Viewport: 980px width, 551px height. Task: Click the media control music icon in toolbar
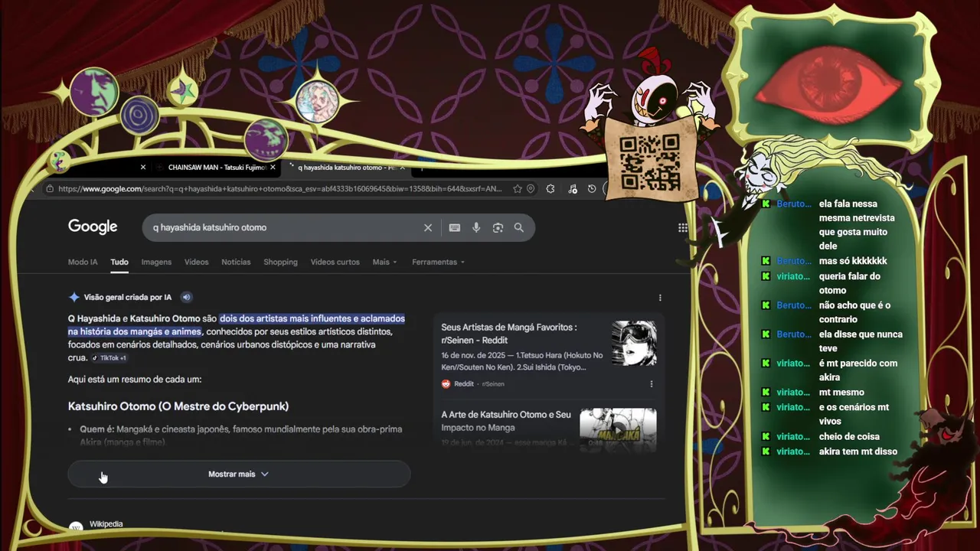572,188
